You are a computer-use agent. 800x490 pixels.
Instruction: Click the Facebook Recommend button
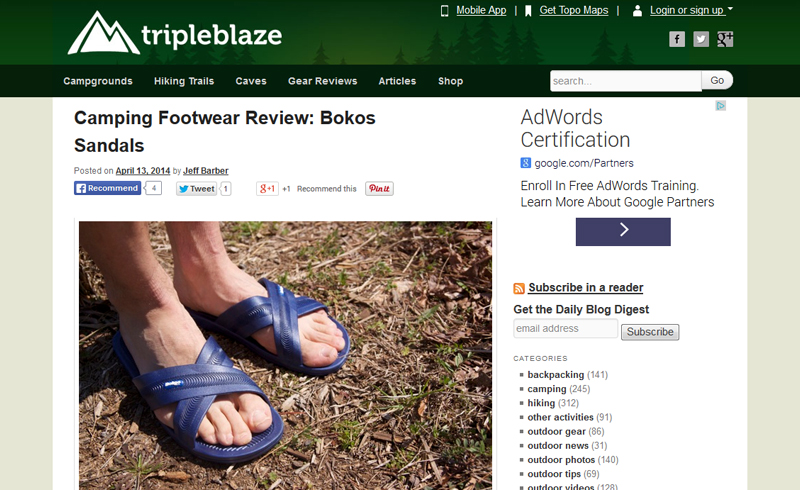108,188
